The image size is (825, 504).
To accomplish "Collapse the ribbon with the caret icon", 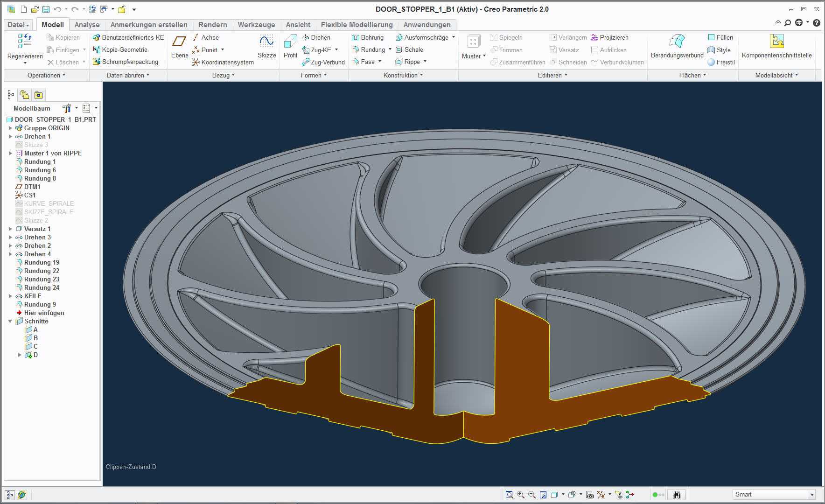I will click(777, 22).
